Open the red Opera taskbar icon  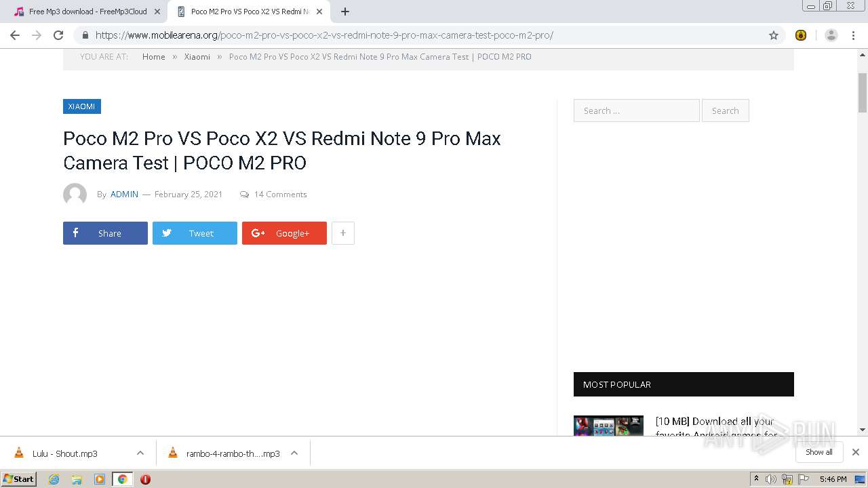[145, 479]
